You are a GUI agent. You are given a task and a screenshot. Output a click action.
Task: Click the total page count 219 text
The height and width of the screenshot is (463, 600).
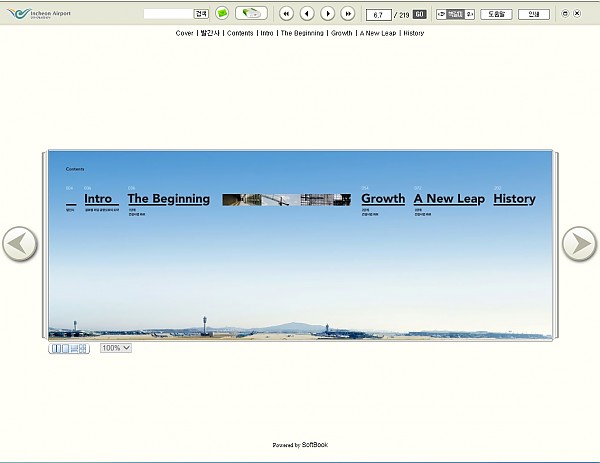(404, 15)
